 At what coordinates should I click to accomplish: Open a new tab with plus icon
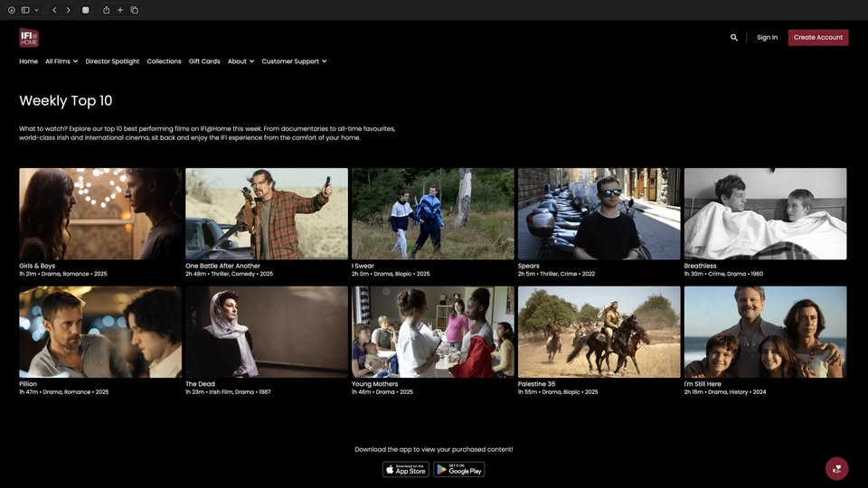(120, 10)
